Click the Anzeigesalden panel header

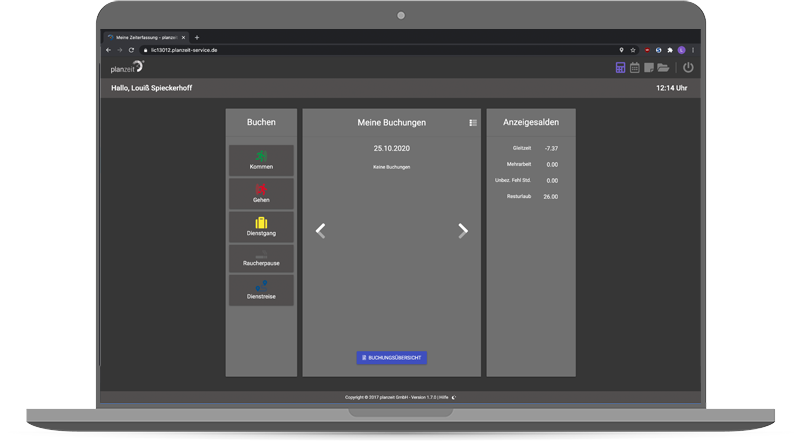coord(531,122)
